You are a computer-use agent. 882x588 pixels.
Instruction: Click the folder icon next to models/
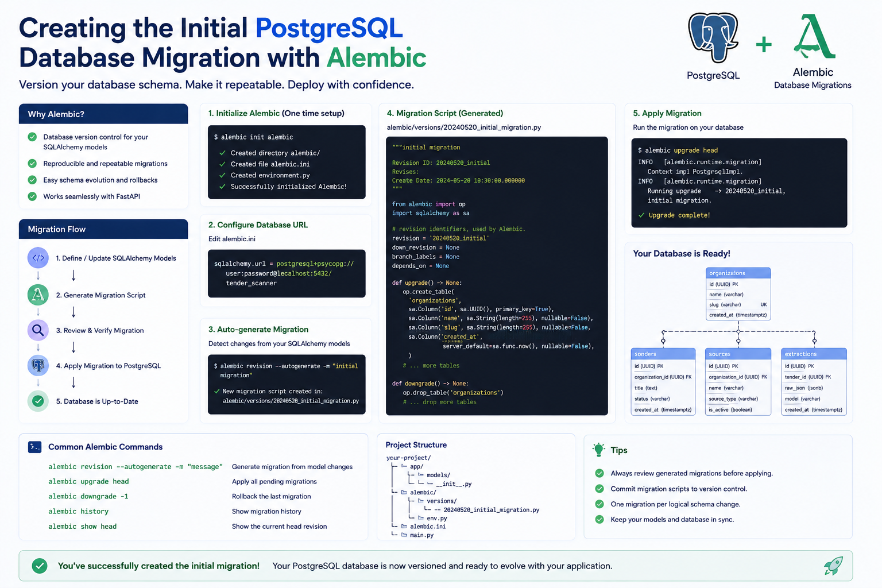421,475
